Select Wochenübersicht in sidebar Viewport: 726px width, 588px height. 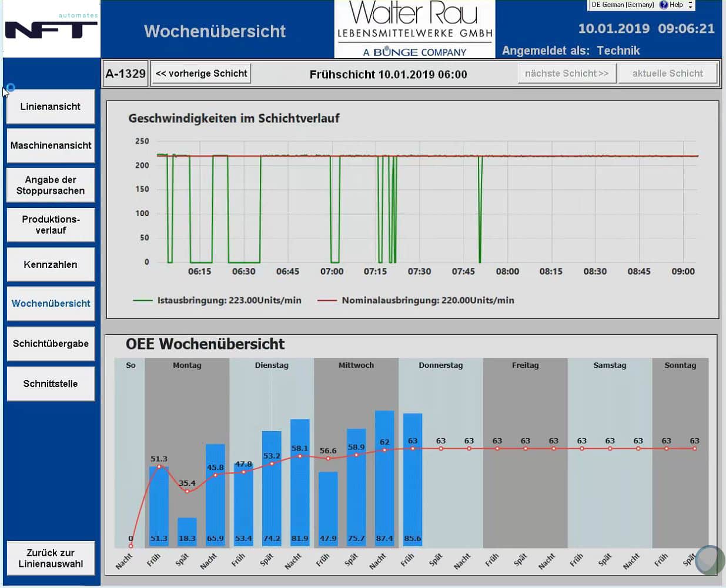51,303
